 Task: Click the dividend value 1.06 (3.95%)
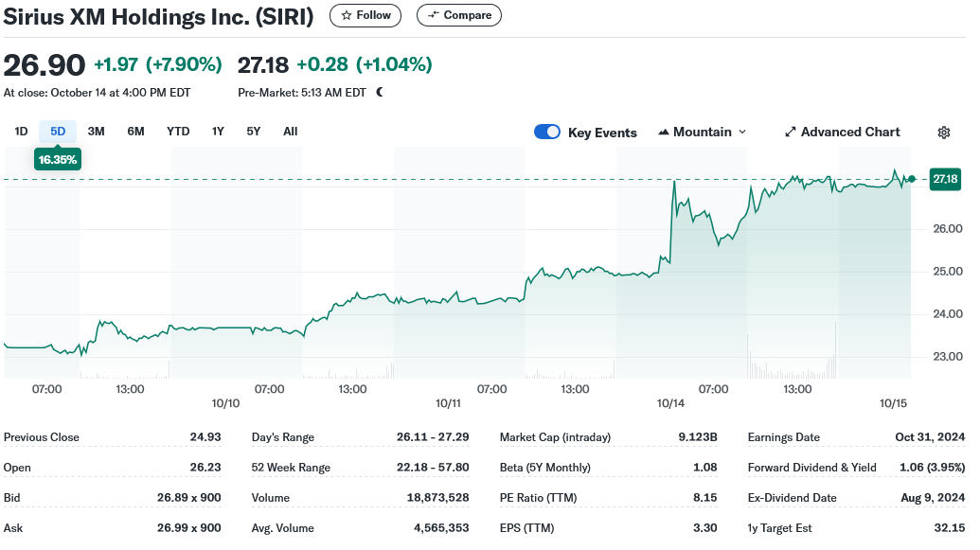coord(933,468)
